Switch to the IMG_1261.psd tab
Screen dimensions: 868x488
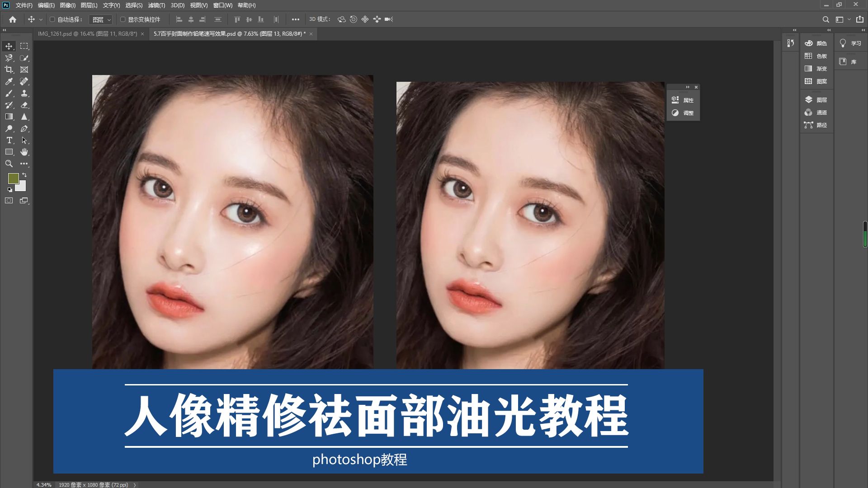pyautogui.click(x=87, y=34)
